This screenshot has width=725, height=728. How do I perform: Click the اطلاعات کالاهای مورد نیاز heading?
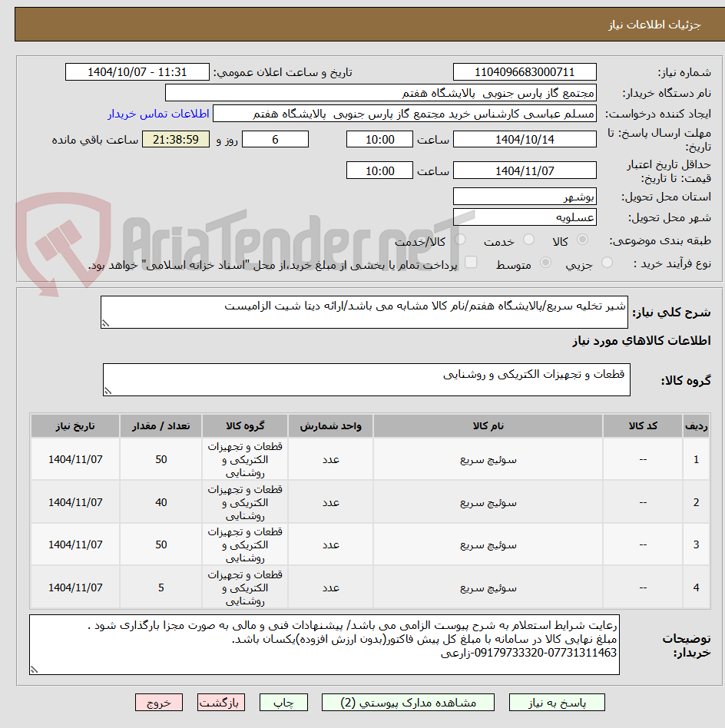(x=641, y=341)
